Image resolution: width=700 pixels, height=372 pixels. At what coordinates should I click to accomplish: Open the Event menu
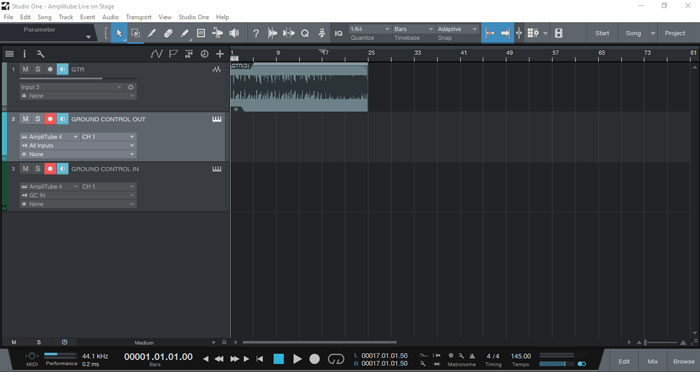[88, 17]
